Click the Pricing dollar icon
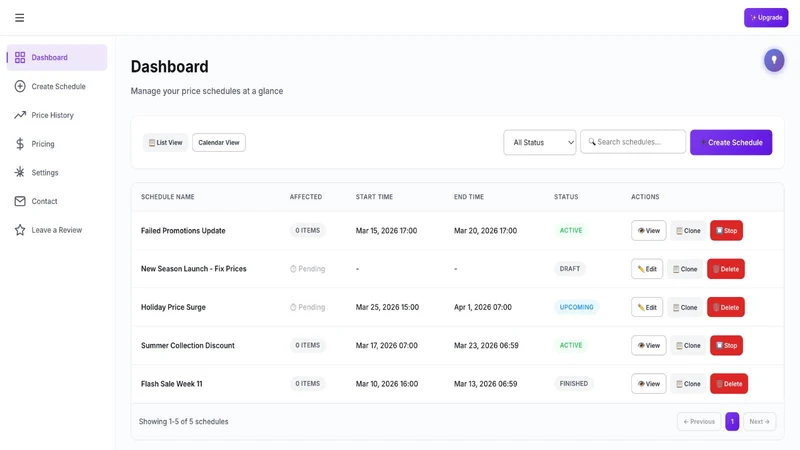Screen dimensions: 800x450 [20, 144]
